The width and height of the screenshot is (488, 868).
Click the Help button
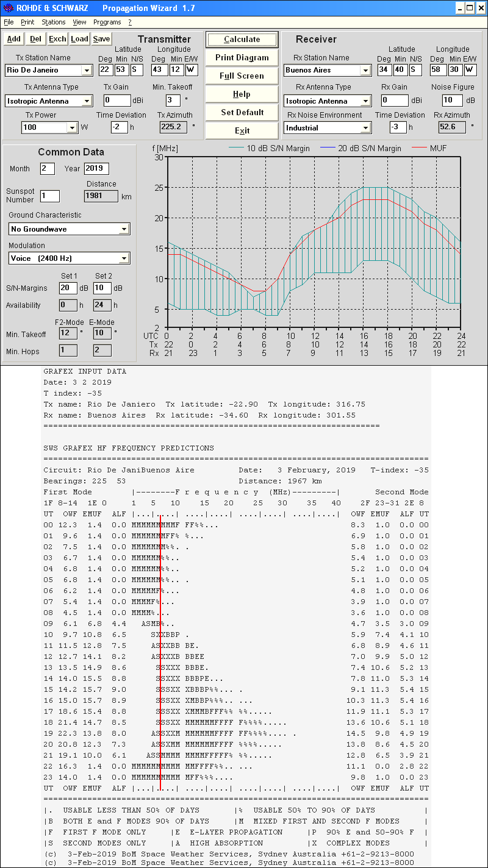point(242,94)
